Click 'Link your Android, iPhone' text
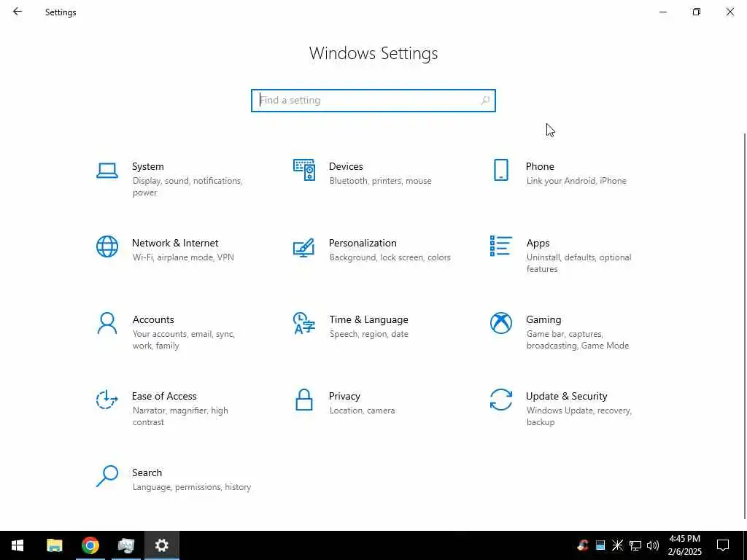Screen dimensions: 747x560 (576, 181)
